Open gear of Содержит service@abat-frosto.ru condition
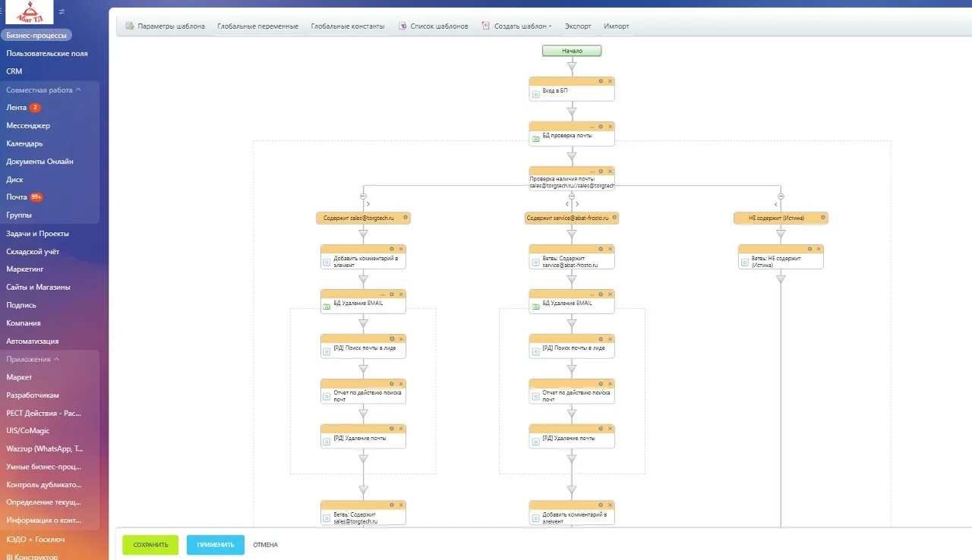Image resolution: width=972 pixels, height=560 pixels. pos(614,218)
